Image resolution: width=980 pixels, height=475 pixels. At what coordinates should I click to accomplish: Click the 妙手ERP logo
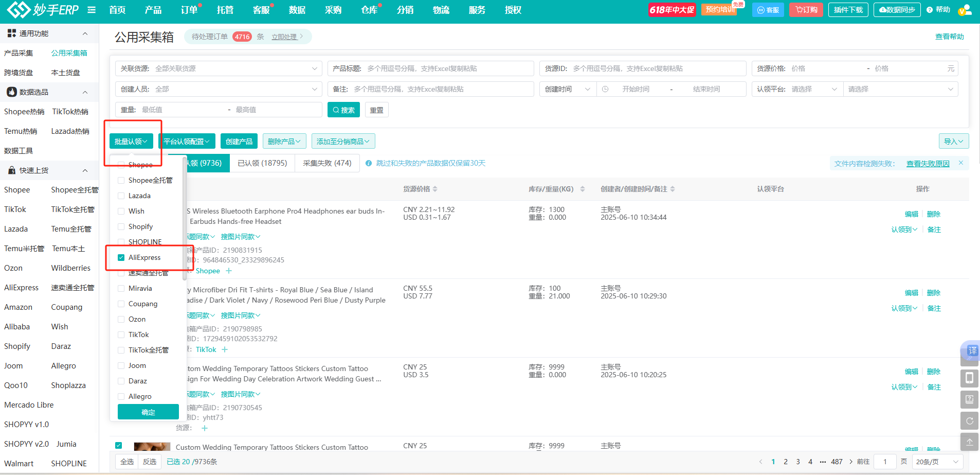[43, 9]
